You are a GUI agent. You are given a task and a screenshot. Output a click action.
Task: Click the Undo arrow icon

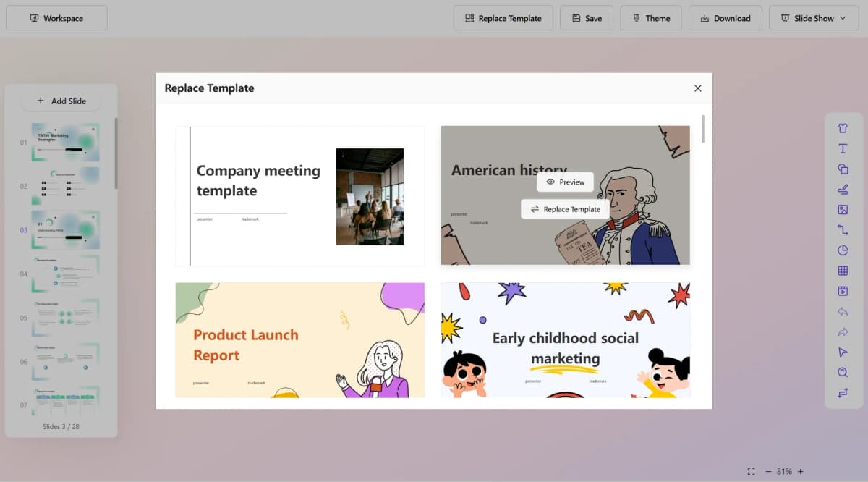click(843, 312)
